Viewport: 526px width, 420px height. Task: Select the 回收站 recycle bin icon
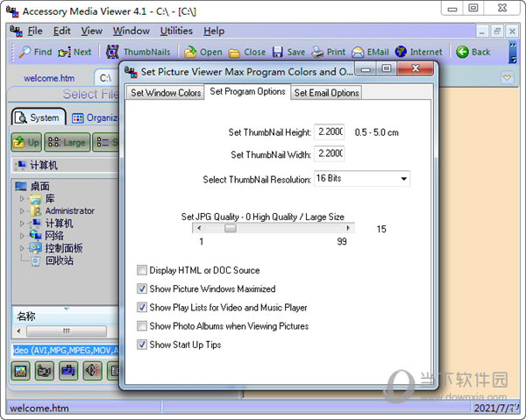36,261
